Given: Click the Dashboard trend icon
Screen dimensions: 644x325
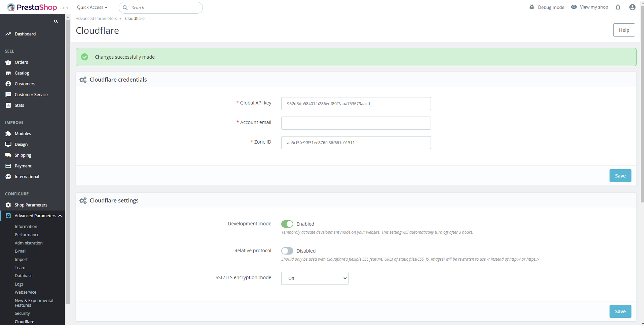Looking at the screenshot, I should pyautogui.click(x=8, y=34).
